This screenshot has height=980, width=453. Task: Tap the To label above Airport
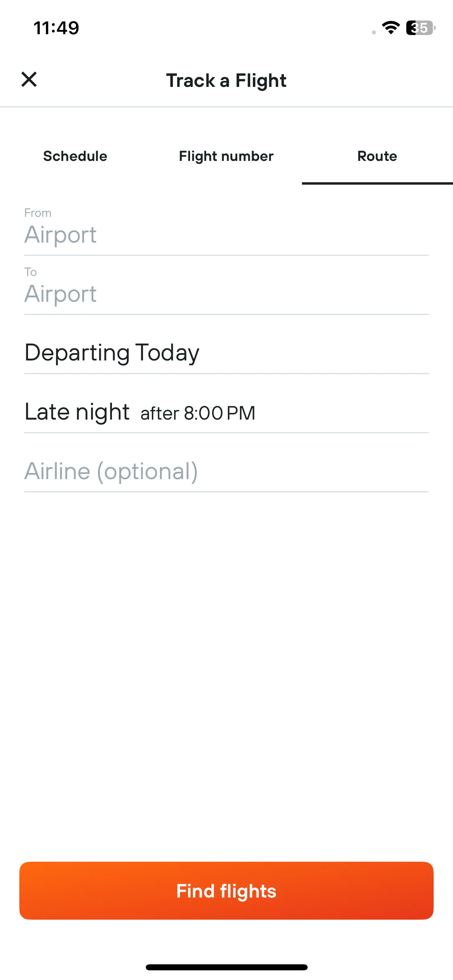click(x=31, y=272)
